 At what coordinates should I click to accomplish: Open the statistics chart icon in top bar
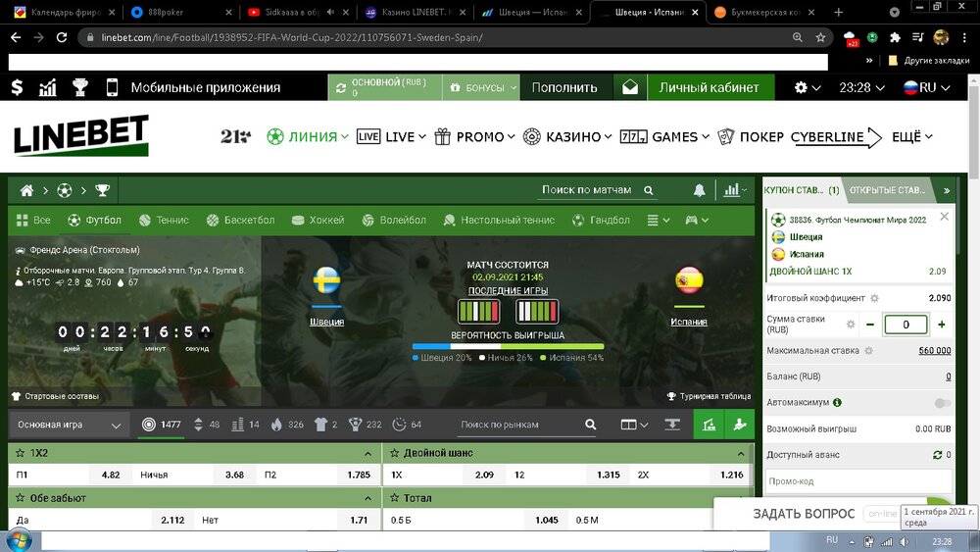tap(47, 87)
